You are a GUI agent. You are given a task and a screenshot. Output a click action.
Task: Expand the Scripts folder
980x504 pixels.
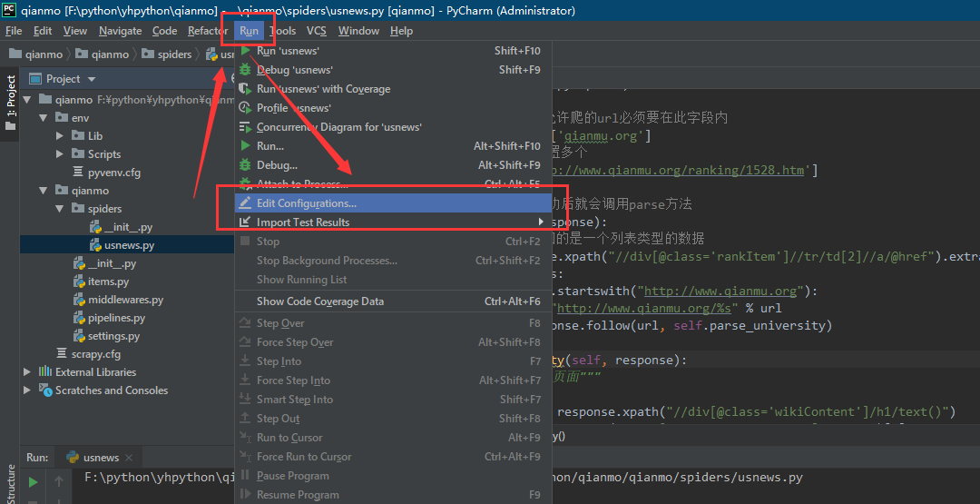point(60,153)
